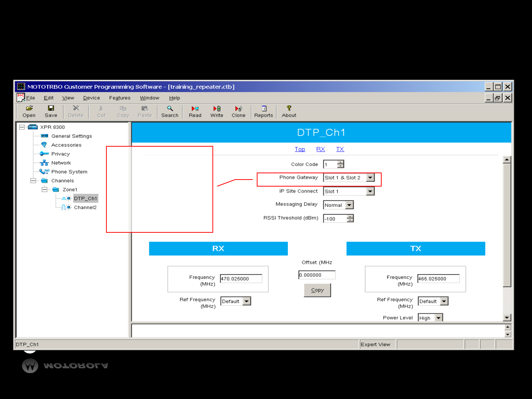Open General Settings in tree

[72, 136]
